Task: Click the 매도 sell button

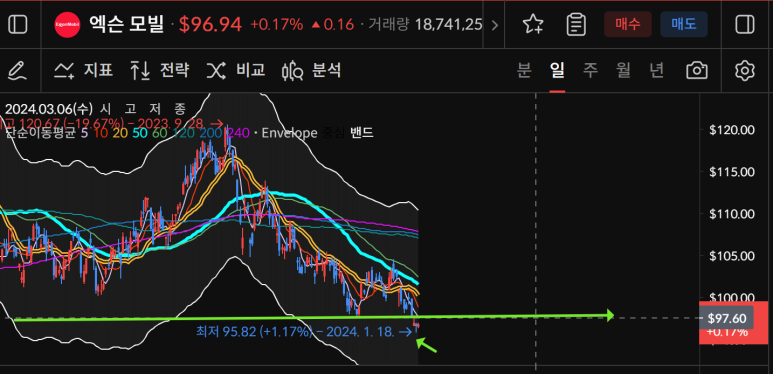Action: [684, 24]
